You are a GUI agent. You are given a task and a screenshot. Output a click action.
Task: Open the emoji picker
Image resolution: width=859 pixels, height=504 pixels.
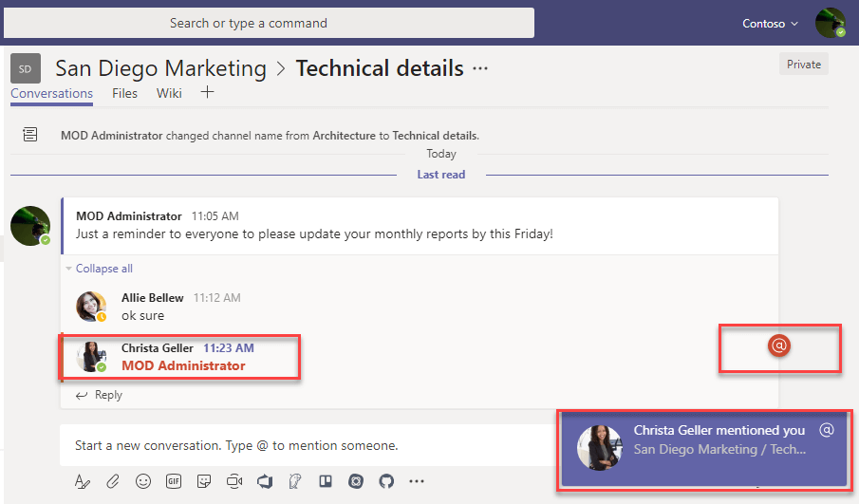(142, 481)
